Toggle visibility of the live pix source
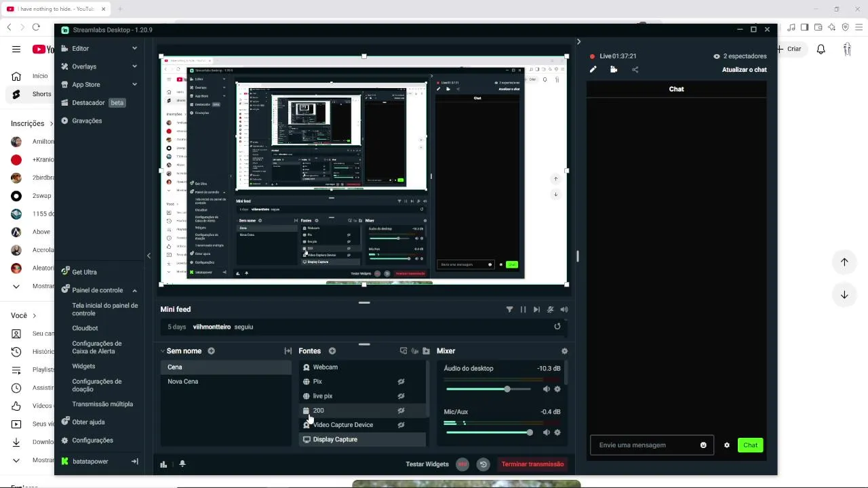 tap(401, 396)
